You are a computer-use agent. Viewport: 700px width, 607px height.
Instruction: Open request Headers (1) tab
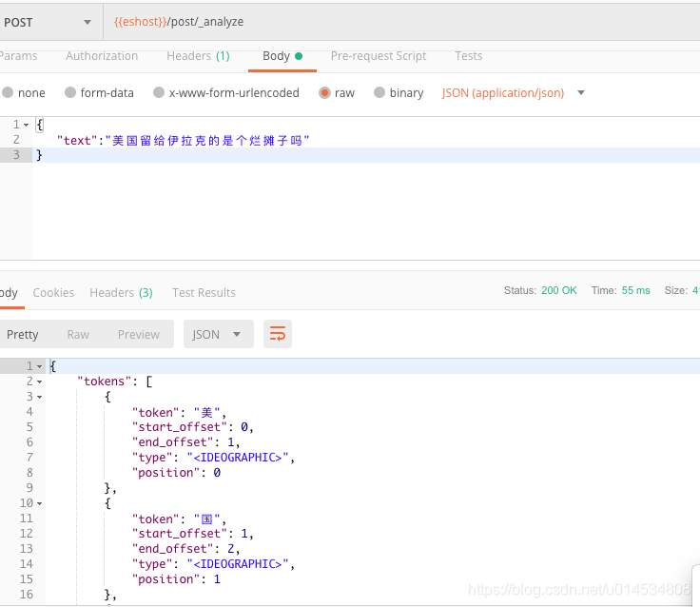click(198, 56)
